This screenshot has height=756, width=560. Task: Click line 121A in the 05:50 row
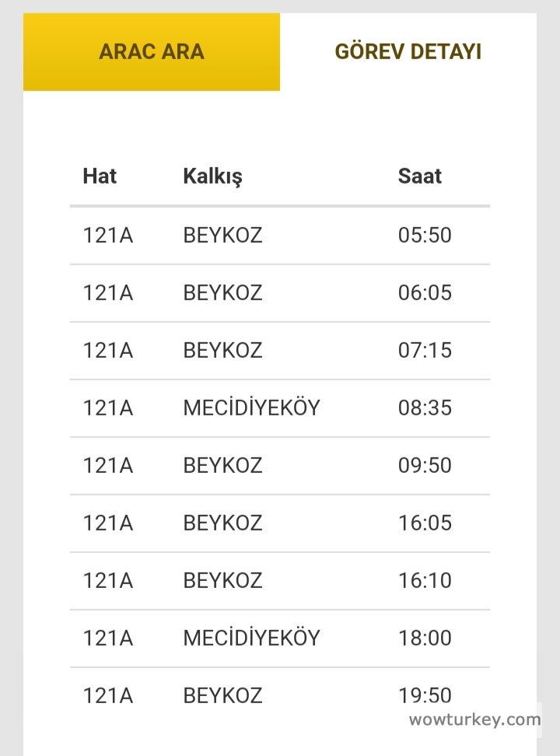click(x=108, y=235)
